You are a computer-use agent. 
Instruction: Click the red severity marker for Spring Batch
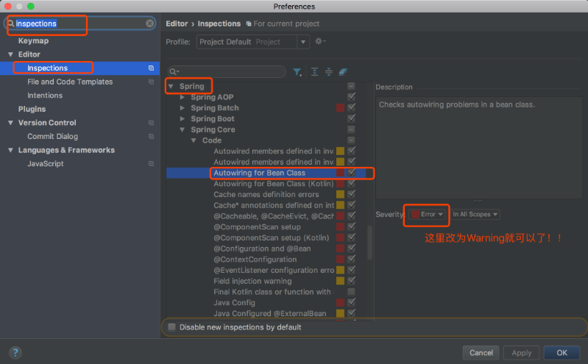coord(340,108)
